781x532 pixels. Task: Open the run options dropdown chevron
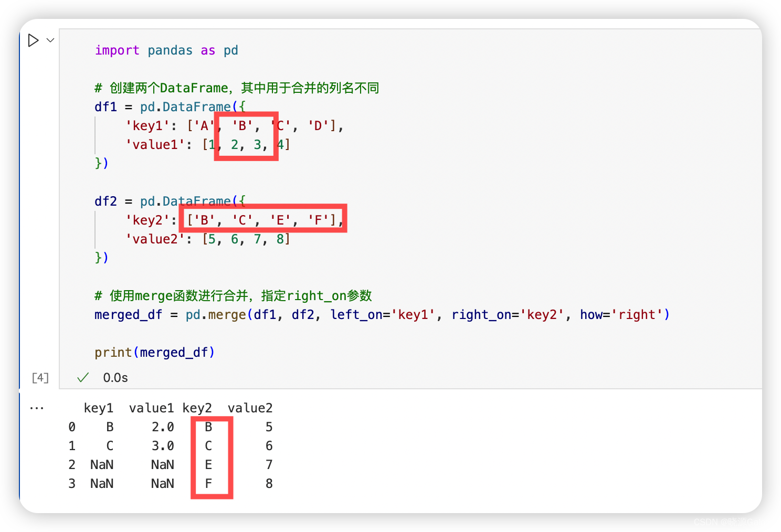50,40
